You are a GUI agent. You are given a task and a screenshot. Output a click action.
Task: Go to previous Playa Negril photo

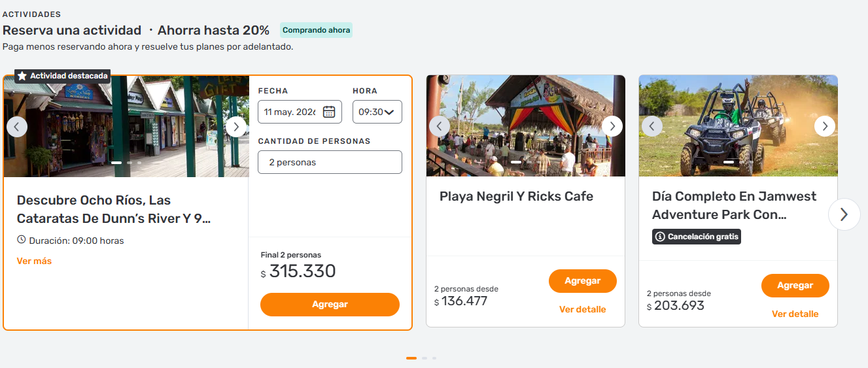point(440,126)
